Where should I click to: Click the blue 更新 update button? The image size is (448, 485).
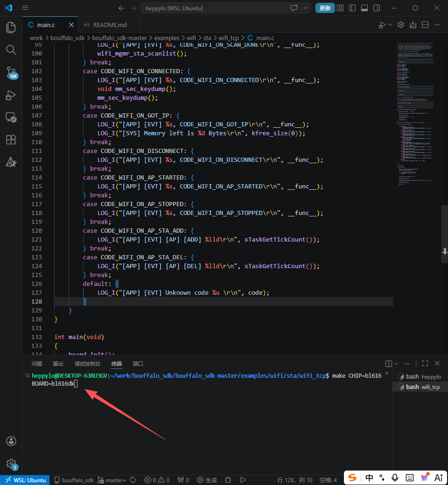pos(325,8)
